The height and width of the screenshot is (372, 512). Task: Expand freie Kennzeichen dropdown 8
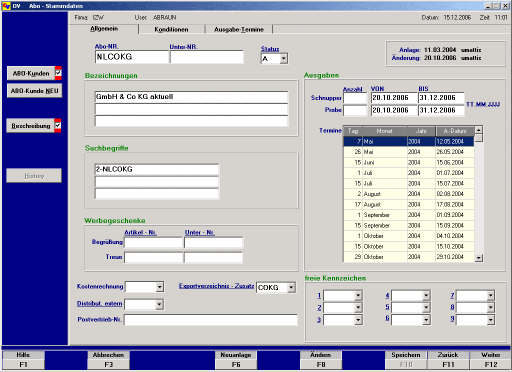[491, 307]
